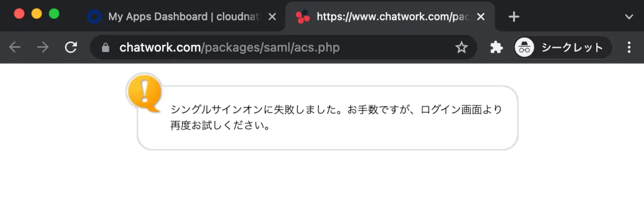The width and height of the screenshot is (644, 221).
Task: Click the padlock site info icon
Action: [106, 47]
